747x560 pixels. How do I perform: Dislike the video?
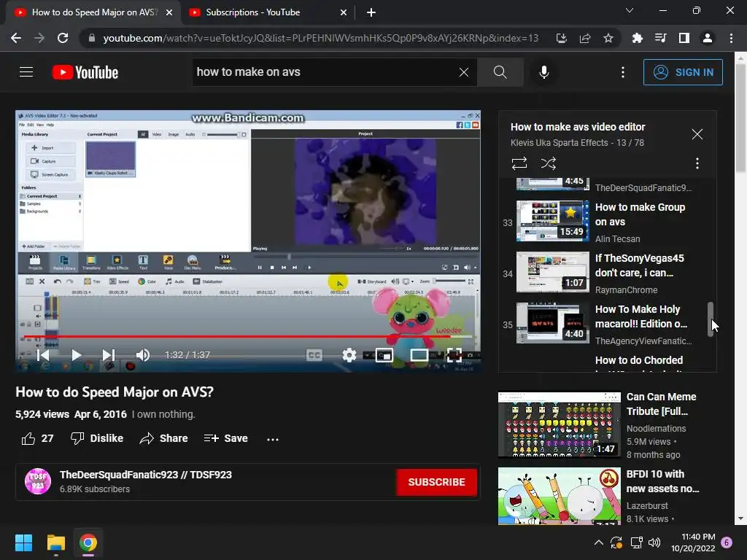(x=97, y=438)
